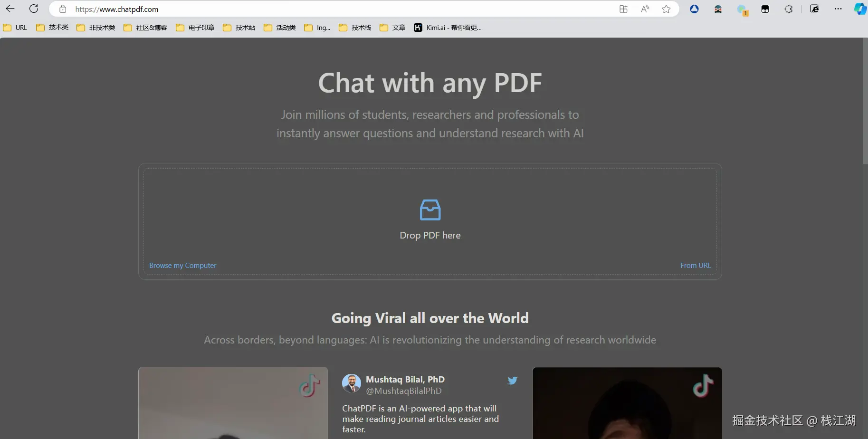
Task: Open the 社区&博客 bookmarks folder
Action: coord(145,28)
